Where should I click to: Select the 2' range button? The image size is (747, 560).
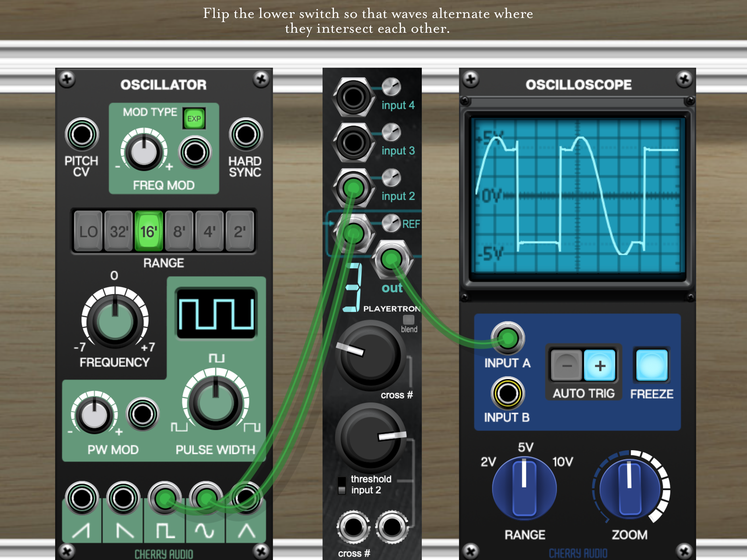(x=240, y=232)
